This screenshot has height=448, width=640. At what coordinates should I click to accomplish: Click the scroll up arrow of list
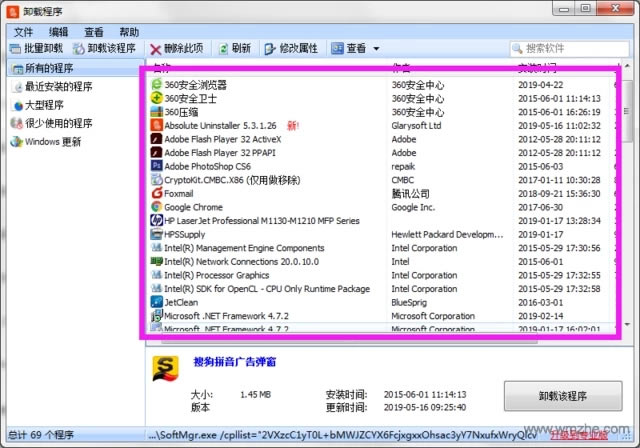pos(627,65)
